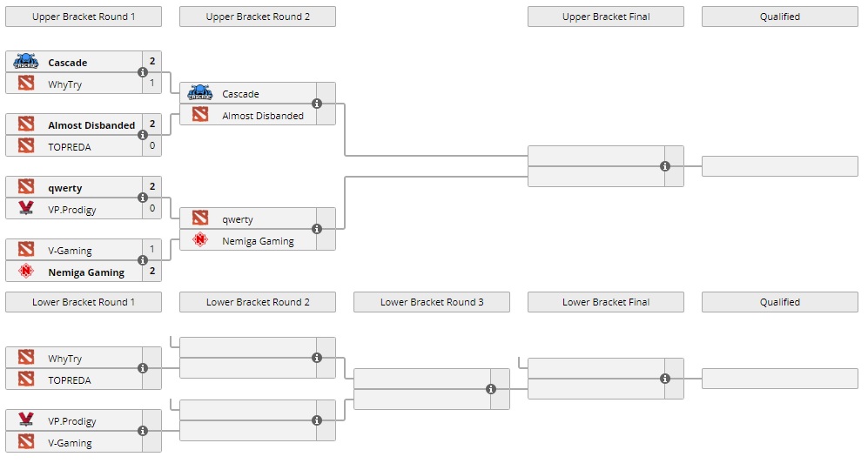Open the Lower Bracket Final info icon
This screenshot has height=470, width=868.
coord(665,379)
